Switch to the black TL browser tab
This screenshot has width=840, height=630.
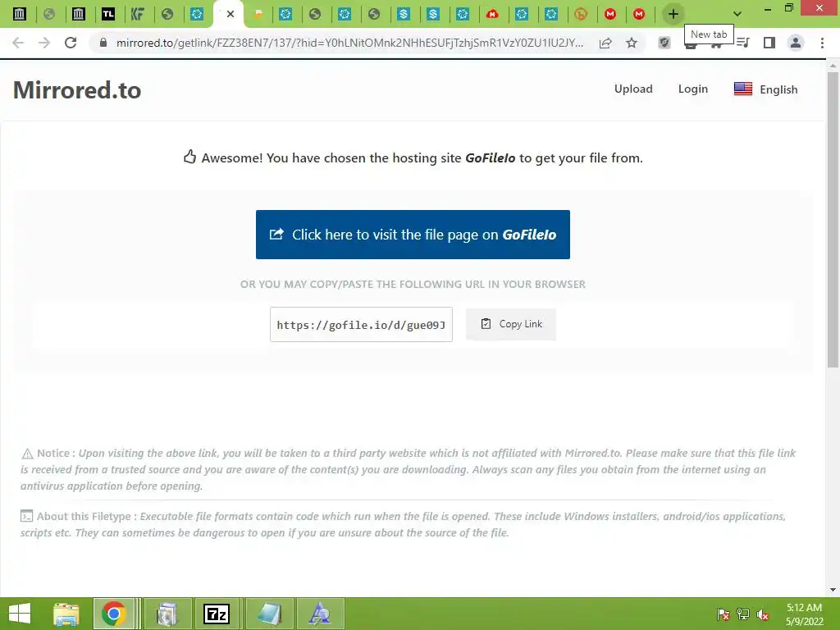point(108,14)
